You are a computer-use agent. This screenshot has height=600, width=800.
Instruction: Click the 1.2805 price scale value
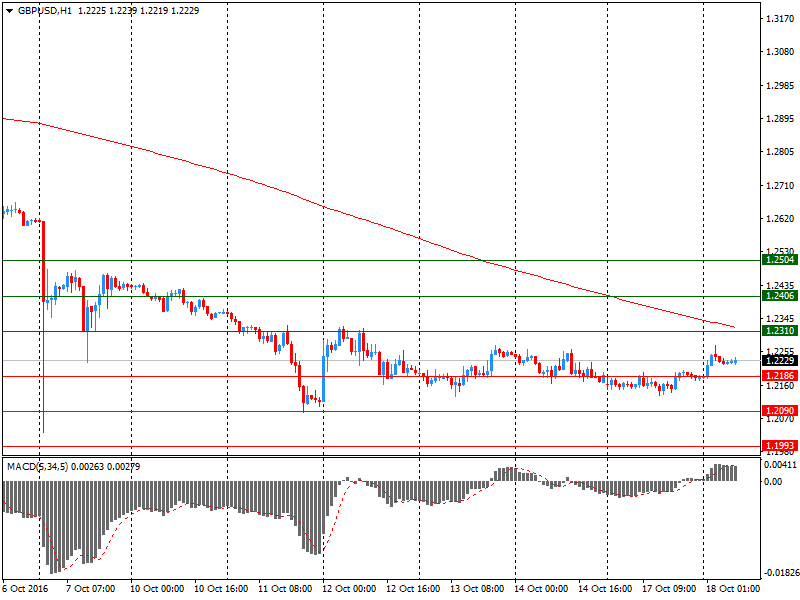click(x=780, y=152)
